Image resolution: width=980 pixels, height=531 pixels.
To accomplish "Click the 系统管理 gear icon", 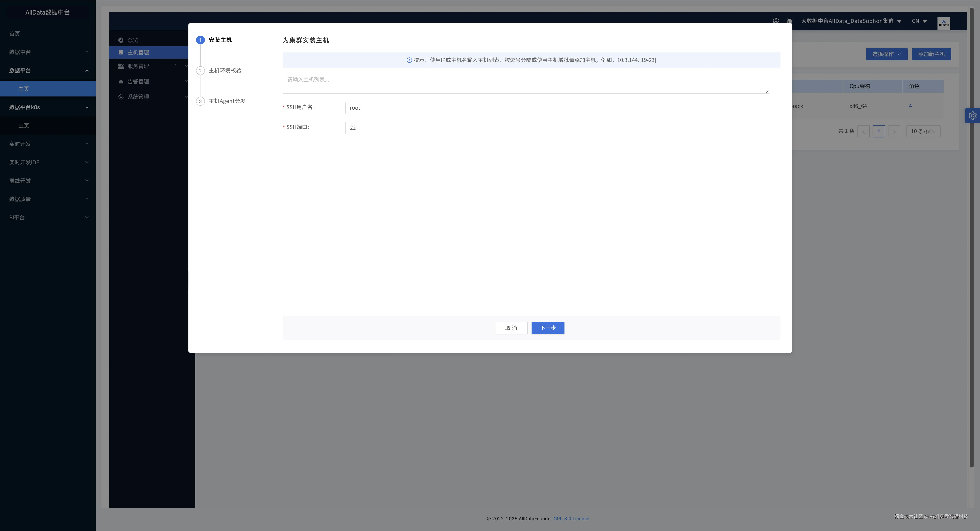I will click(x=121, y=97).
